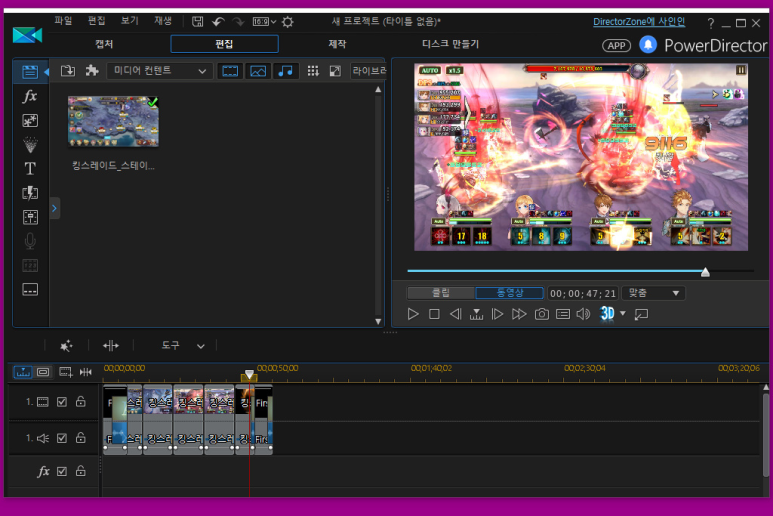Toggle the 3D preview mode

click(607, 313)
